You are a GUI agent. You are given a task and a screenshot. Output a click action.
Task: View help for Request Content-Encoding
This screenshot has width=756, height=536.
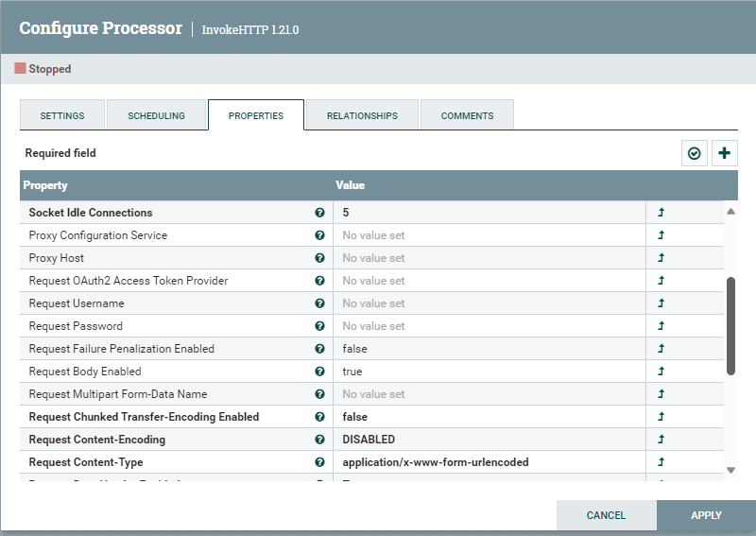[319, 439]
